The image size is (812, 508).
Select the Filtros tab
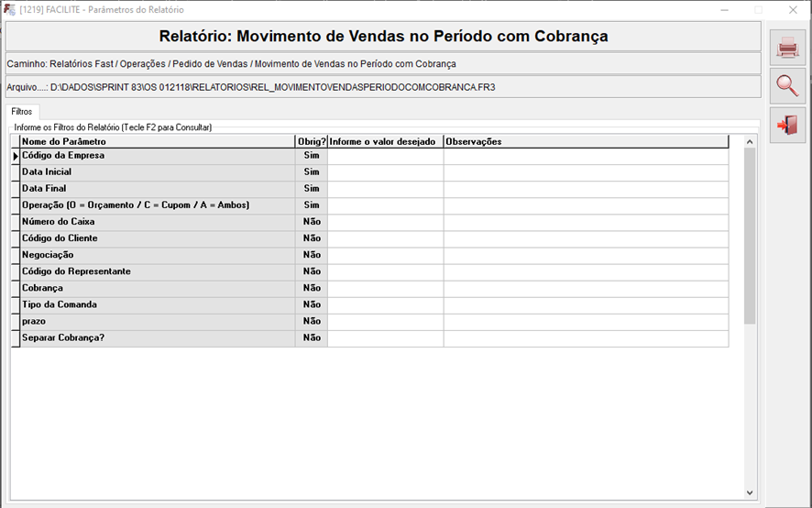(x=22, y=112)
